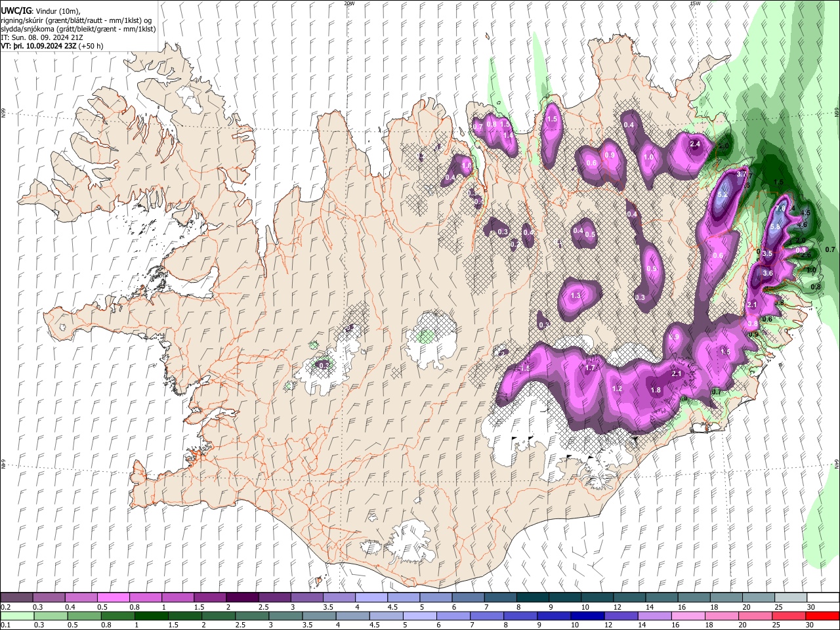The height and width of the screenshot is (630, 840).
Task: Choose the rose pink 20 rain swatch
Action: click(754, 616)
